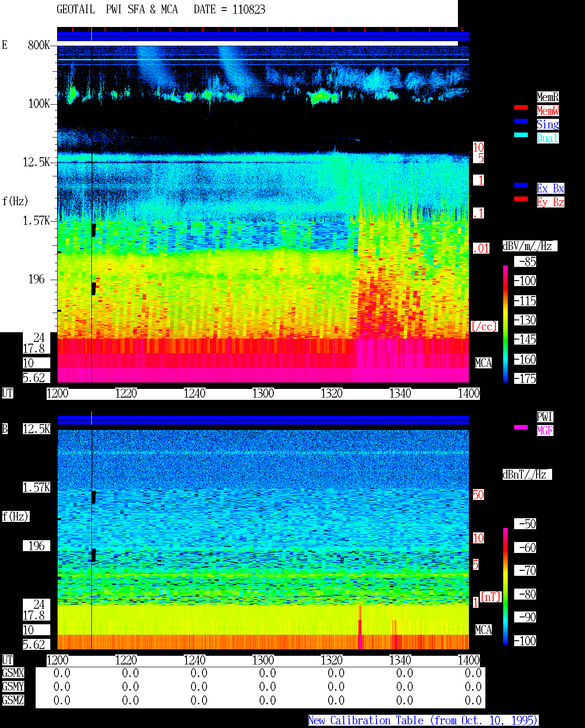Click the 1.57K label on E panel

(37, 221)
